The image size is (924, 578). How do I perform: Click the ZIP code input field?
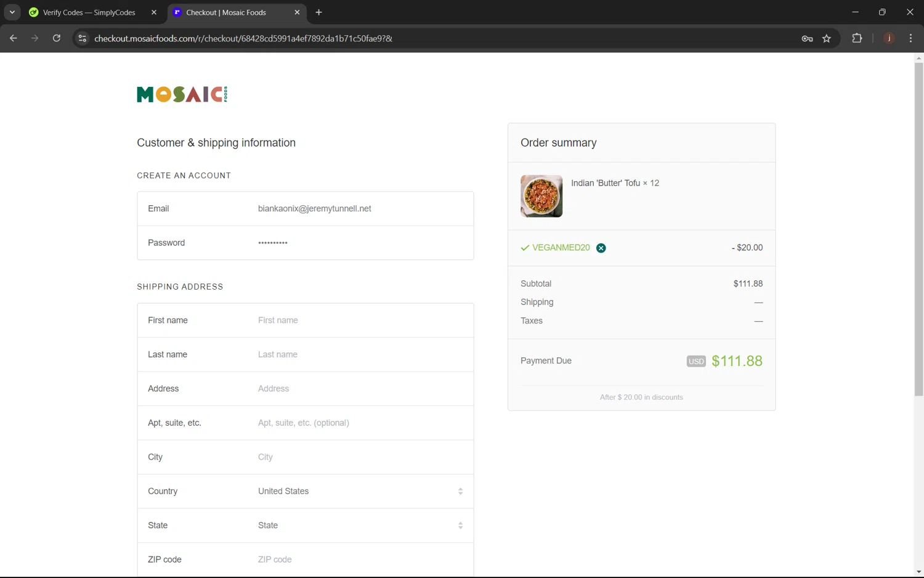tap(360, 560)
